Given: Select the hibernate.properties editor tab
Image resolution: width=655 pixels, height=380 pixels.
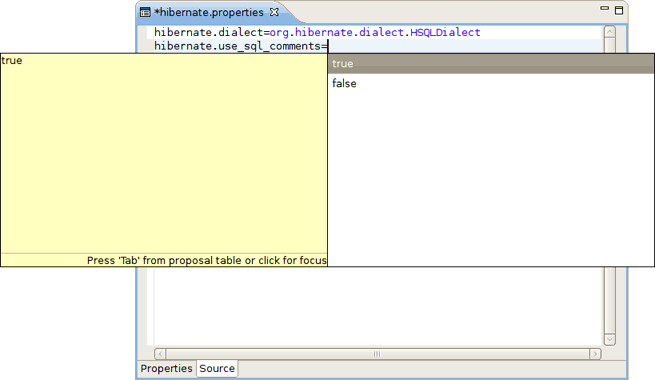Looking at the screenshot, I should coord(208,13).
